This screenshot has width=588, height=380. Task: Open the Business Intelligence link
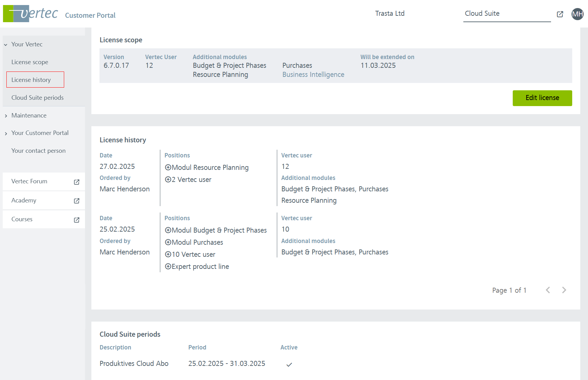[x=313, y=75]
